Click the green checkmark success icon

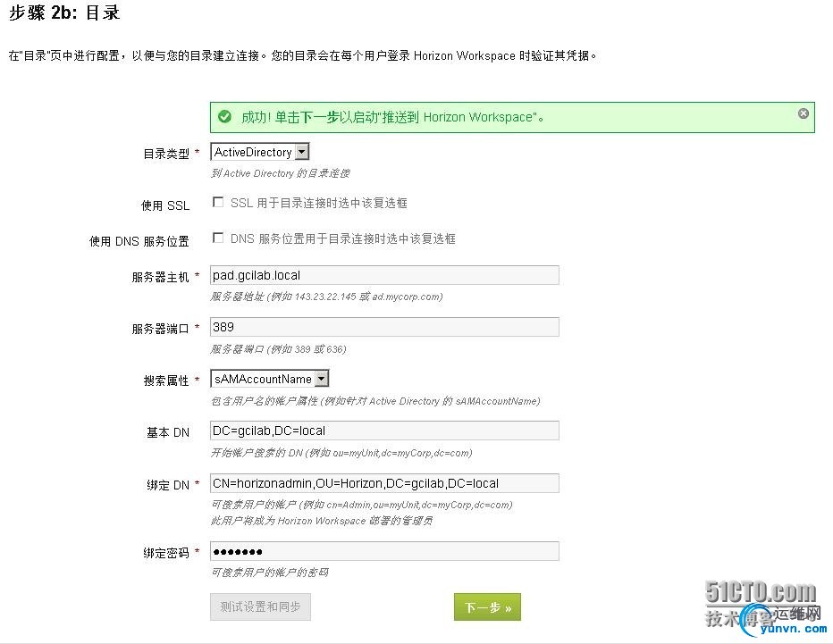coord(224,117)
